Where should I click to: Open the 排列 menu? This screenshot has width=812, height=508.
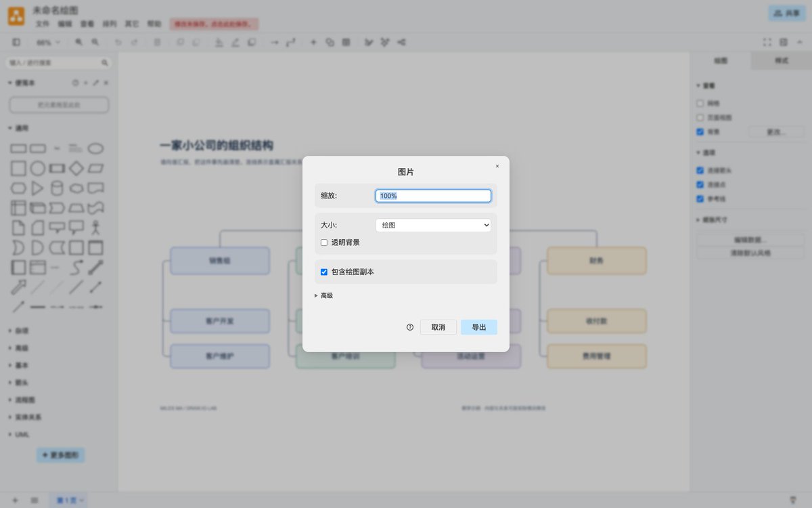pyautogui.click(x=110, y=24)
